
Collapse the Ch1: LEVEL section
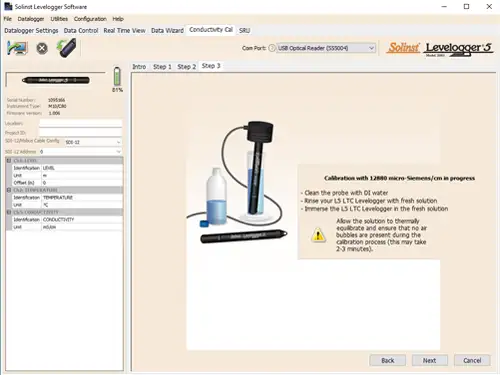point(9,161)
